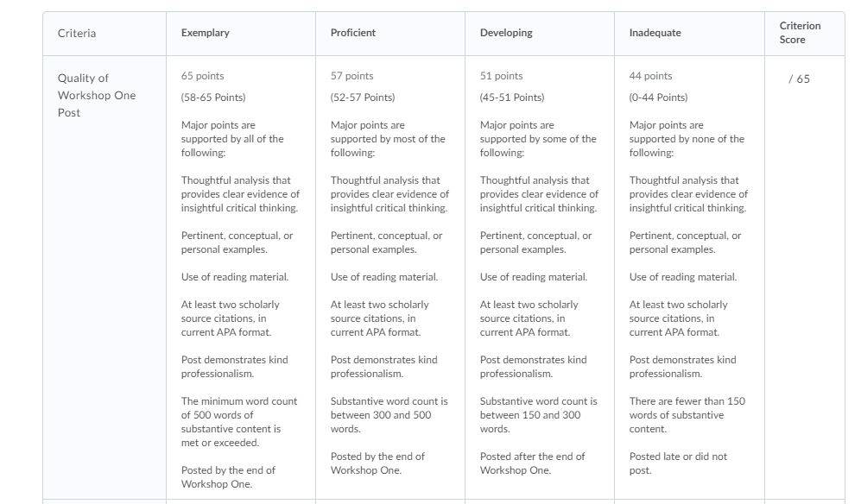Click 'Posted after the end of Workshop One'
Screen dimensions: 861x504
click(x=532, y=463)
